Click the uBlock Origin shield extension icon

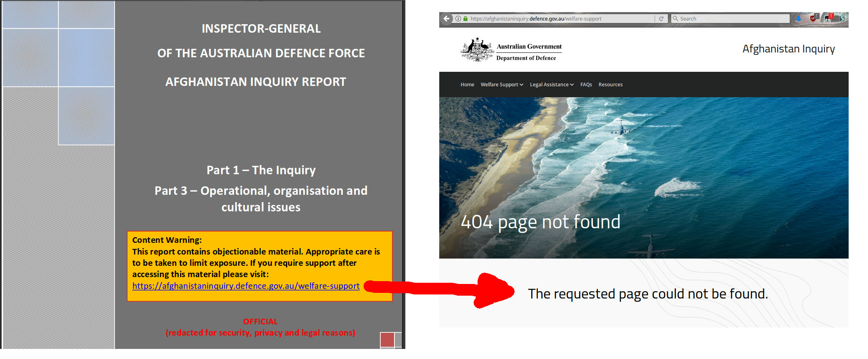click(813, 18)
